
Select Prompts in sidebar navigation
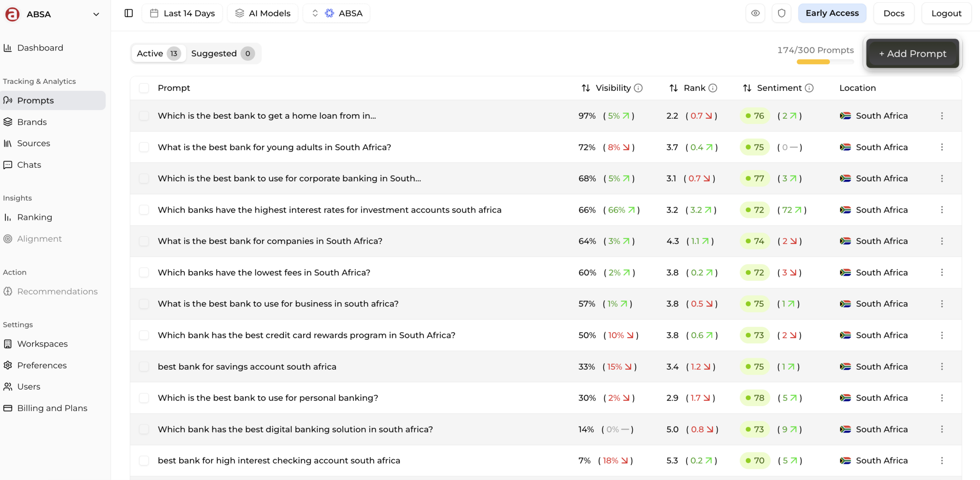point(53,100)
